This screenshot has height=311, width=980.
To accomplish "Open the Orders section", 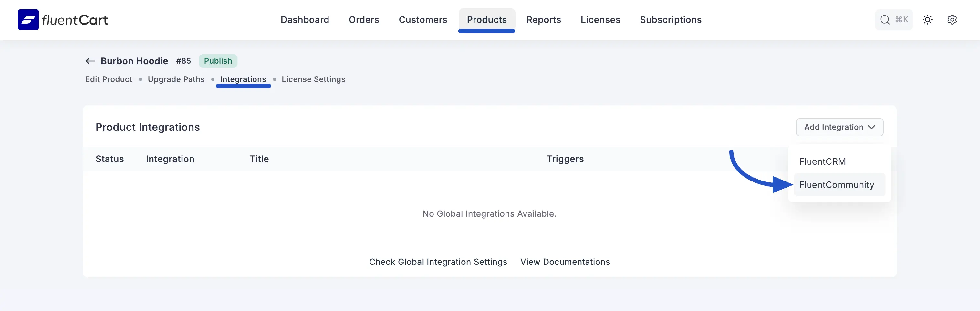I will [x=364, y=20].
